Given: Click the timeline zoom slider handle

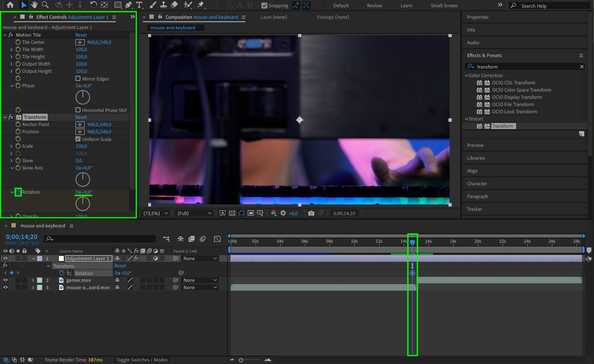Looking at the screenshot, I should 241,360.
